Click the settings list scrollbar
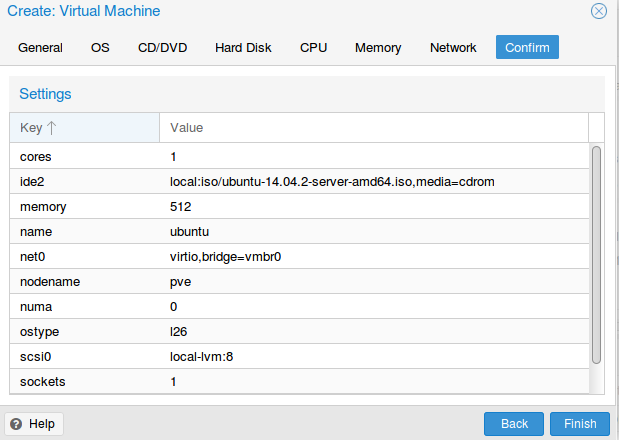The image size is (619, 440). pyautogui.click(x=596, y=255)
